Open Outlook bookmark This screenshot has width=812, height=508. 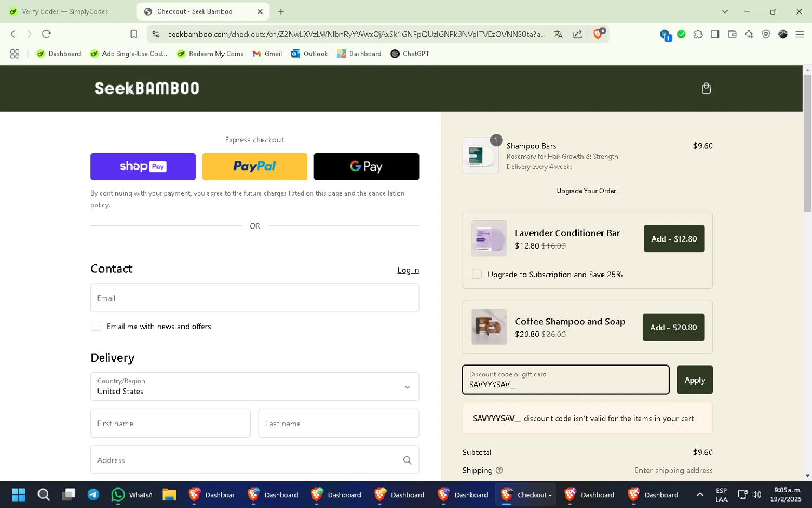310,54
